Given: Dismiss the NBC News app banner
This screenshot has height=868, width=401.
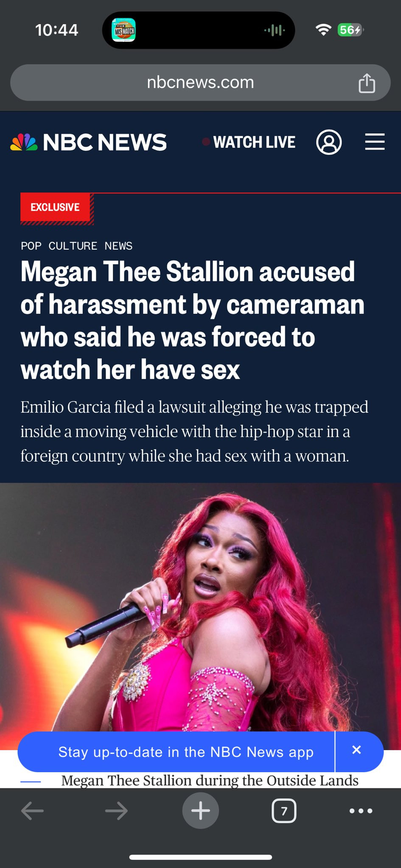Looking at the screenshot, I should (x=356, y=750).
